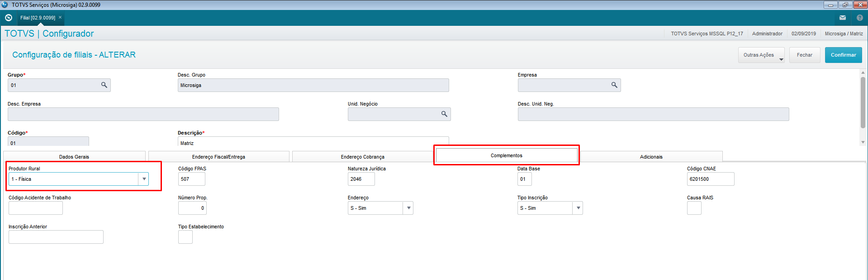Screen dimensions: 868x280
Task: Click the search magnifier in Unid. Negócio field
Action: coord(444,114)
